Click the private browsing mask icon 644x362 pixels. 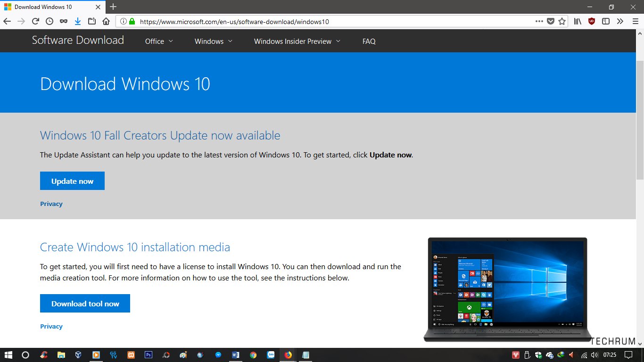point(64,21)
